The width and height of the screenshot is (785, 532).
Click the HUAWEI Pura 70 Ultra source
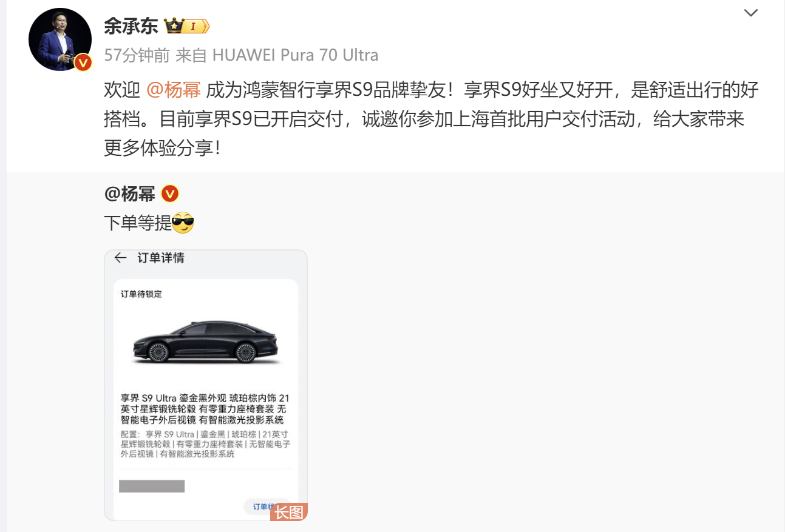click(x=295, y=55)
